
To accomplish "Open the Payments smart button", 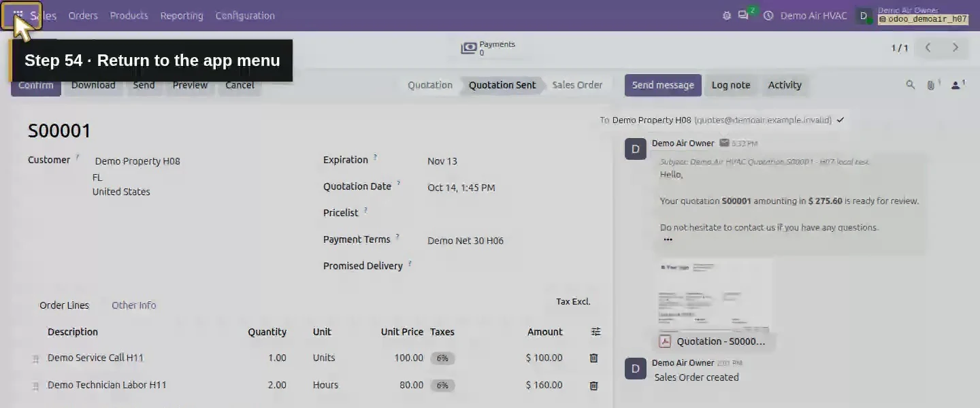I will point(489,48).
